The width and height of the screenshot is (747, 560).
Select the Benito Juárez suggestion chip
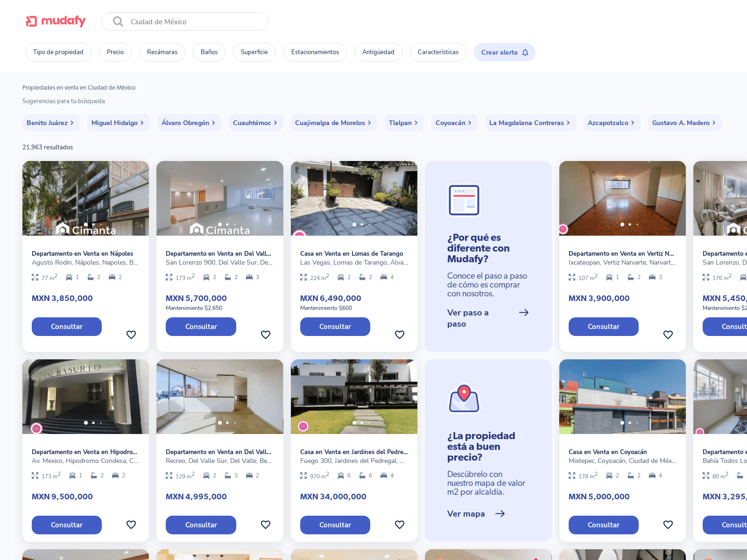(x=51, y=123)
